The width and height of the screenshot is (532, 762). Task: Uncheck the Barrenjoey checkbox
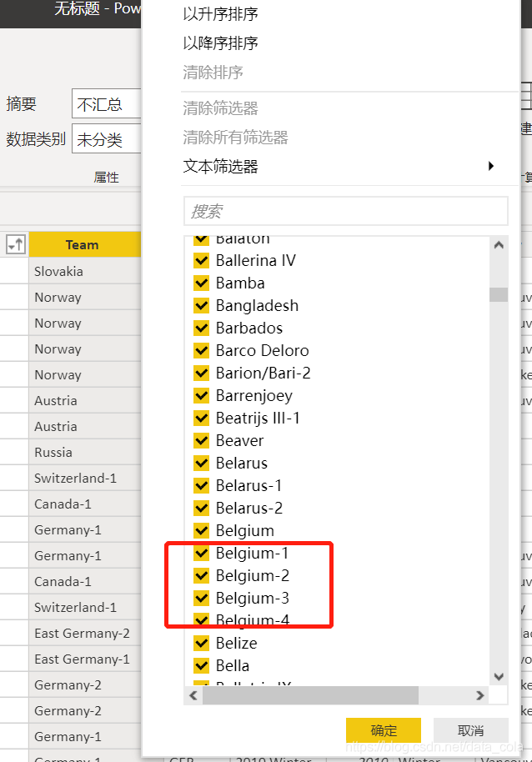click(x=201, y=395)
